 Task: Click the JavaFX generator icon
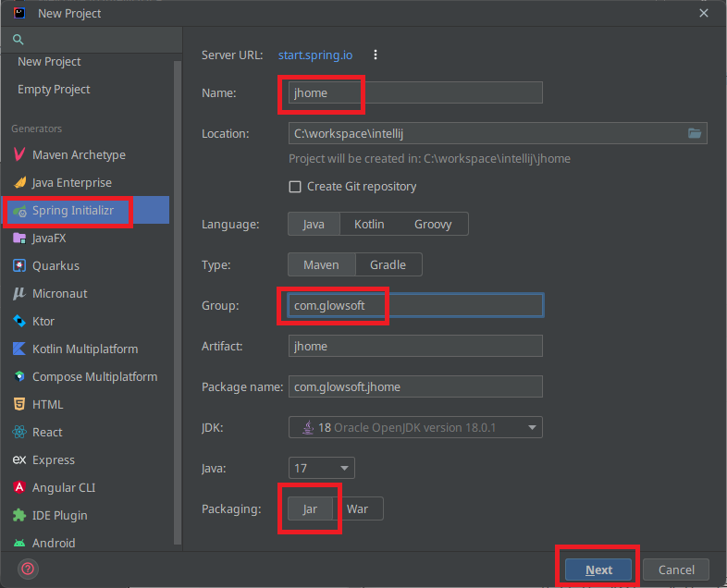19,239
